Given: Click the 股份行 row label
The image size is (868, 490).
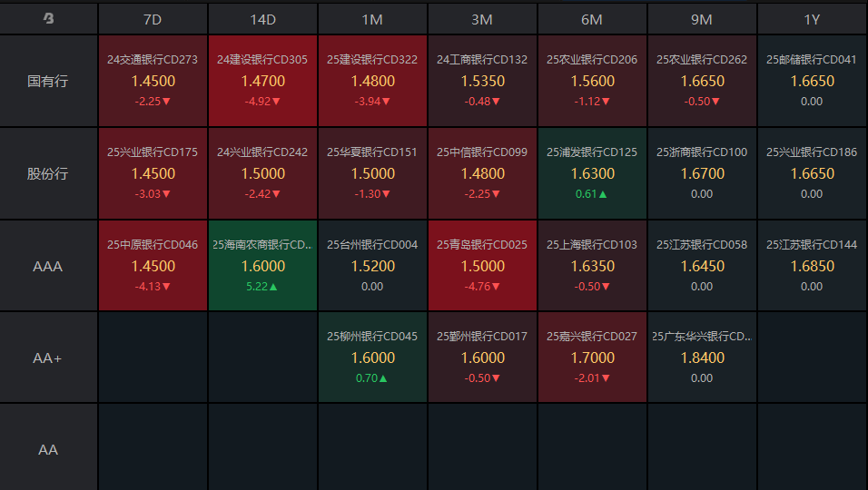Looking at the screenshot, I should point(49,173).
